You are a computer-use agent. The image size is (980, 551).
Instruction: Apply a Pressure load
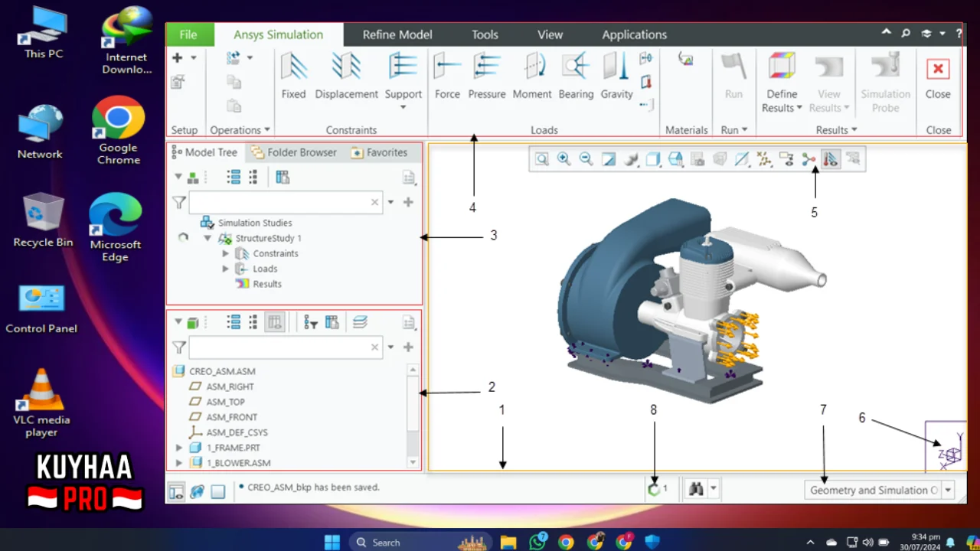(x=487, y=76)
